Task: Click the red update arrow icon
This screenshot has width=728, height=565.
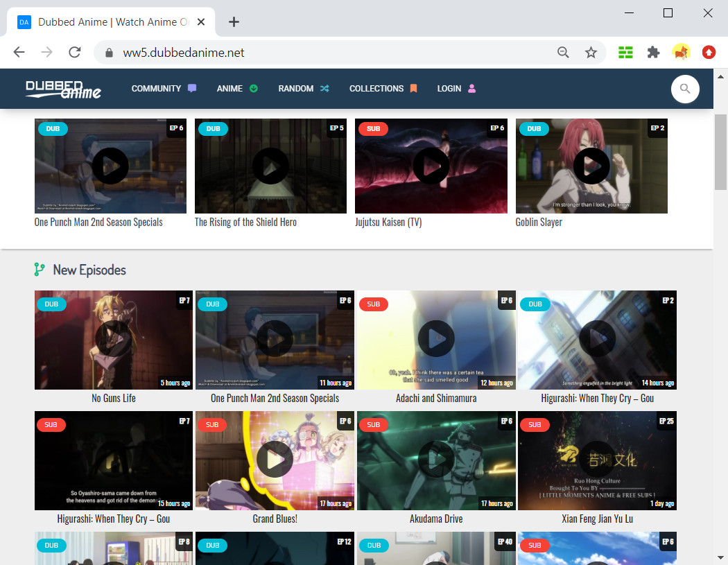Action: pyautogui.click(x=709, y=53)
